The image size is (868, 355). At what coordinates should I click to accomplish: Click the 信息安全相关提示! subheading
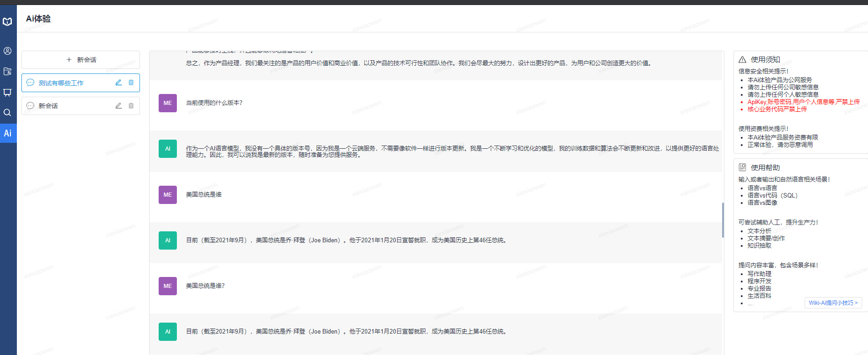tap(763, 71)
